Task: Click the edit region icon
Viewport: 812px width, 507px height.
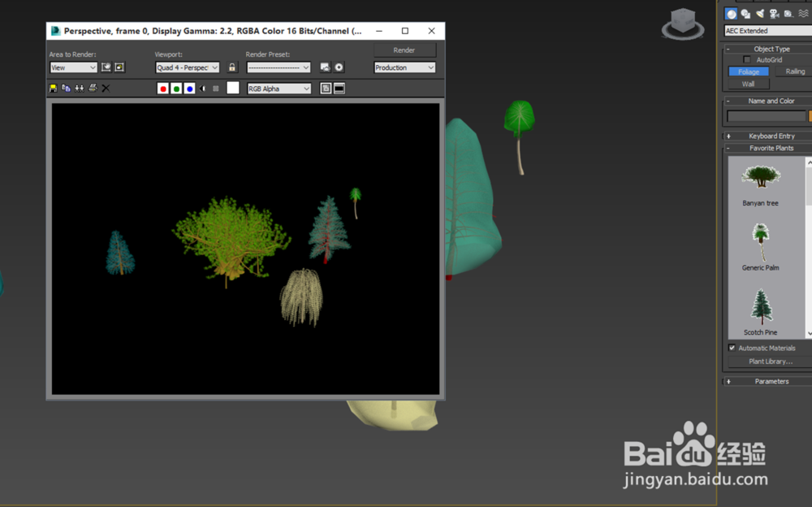Action: [x=106, y=67]
